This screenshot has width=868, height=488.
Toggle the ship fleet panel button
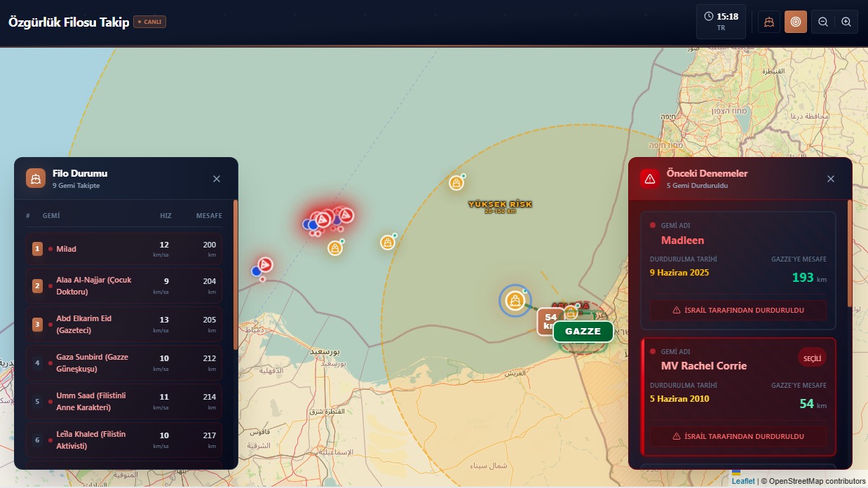click(769, 22)
